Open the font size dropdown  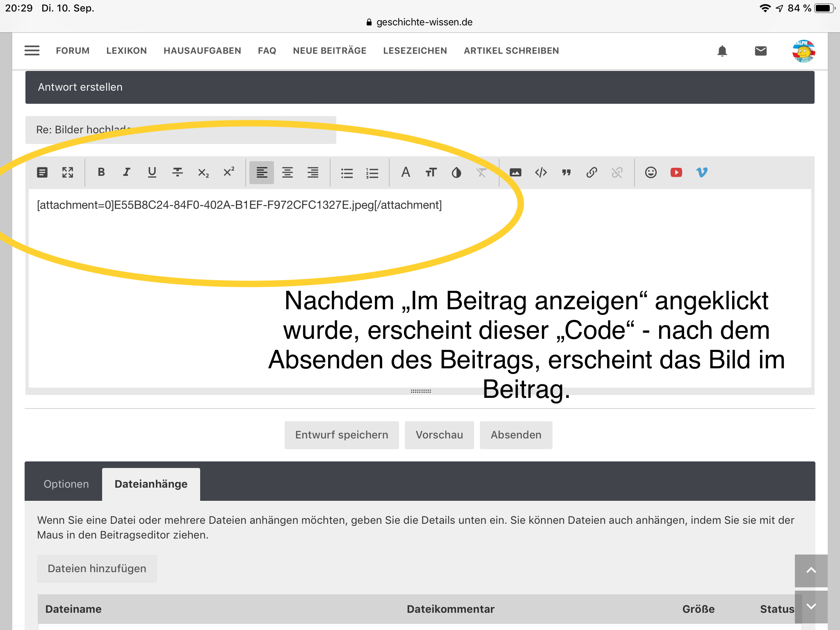pos(431,172)
